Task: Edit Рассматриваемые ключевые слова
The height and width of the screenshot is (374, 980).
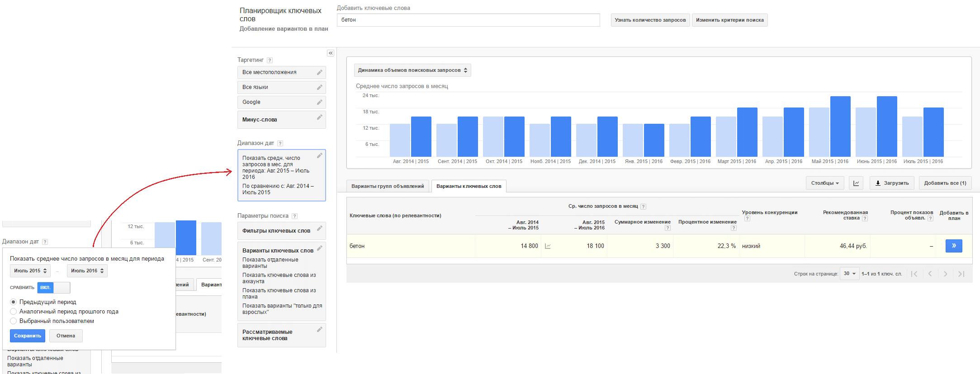Action: (x=320, y=329)
